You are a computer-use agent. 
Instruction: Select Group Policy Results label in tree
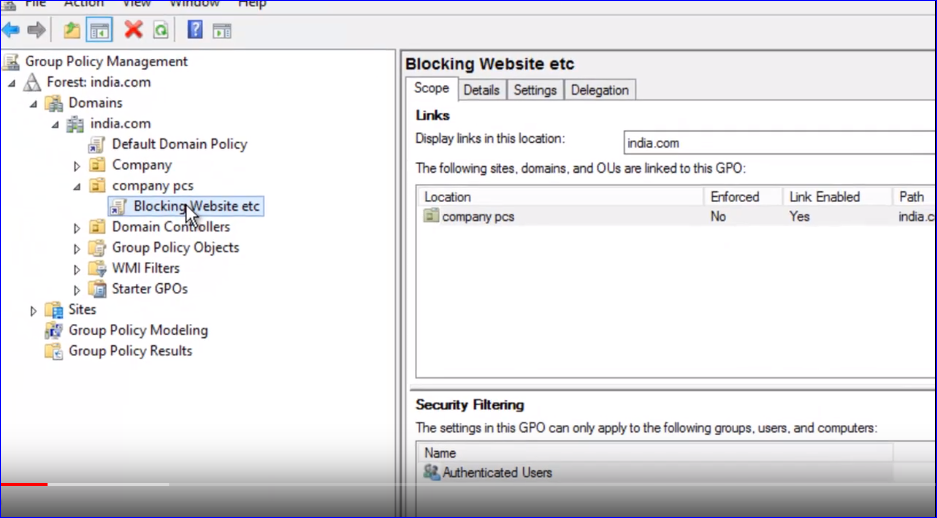click(x=130, y=351)
